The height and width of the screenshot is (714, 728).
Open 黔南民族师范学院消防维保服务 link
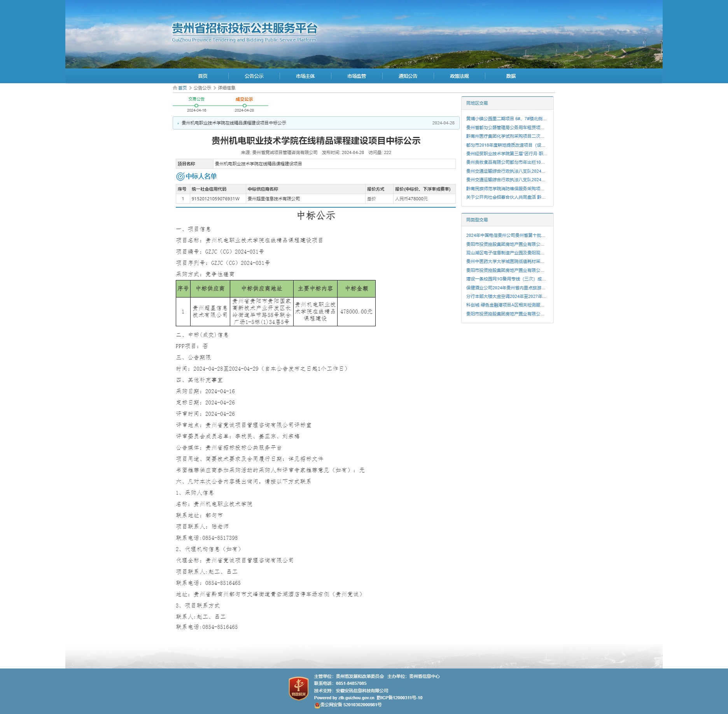[x=505, y=189]
